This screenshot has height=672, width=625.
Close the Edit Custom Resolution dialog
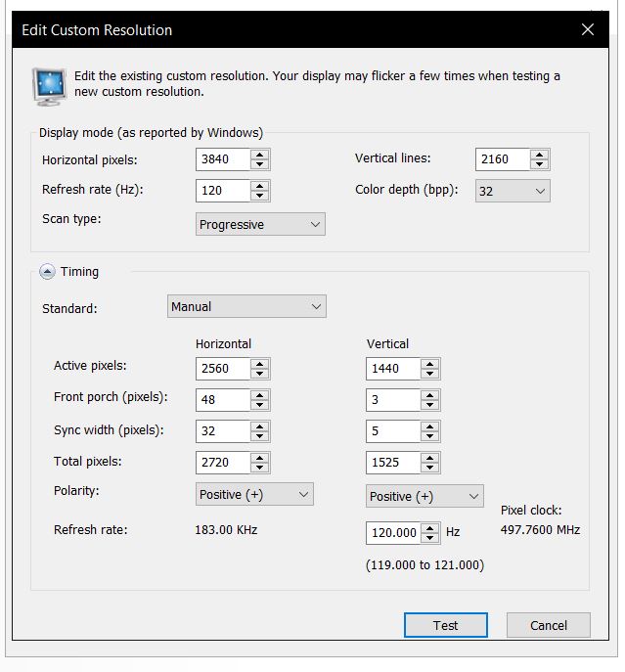point(587,29)
